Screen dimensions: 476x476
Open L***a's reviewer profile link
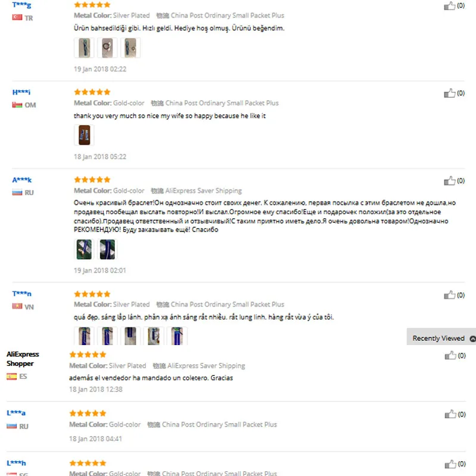16,413
